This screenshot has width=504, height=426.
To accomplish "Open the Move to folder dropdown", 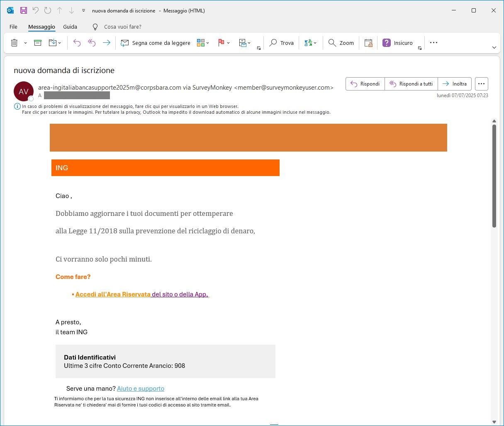I will tap(55, 43).
